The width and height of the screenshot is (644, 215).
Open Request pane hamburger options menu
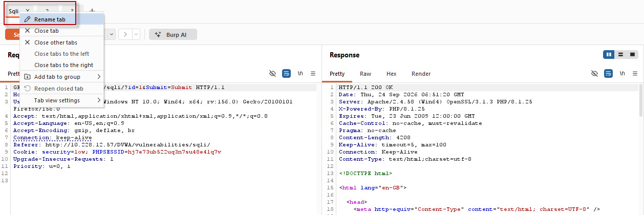[x=313, y=74]
